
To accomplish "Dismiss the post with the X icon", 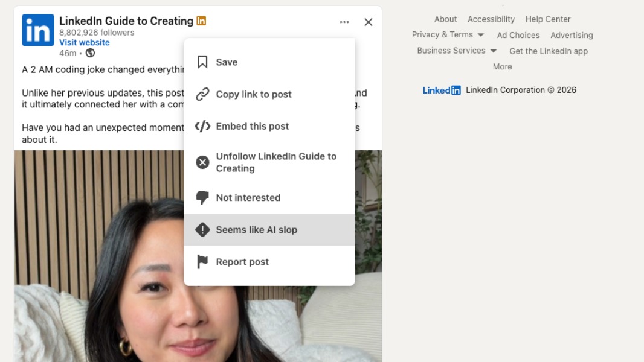I will (369, 22).
